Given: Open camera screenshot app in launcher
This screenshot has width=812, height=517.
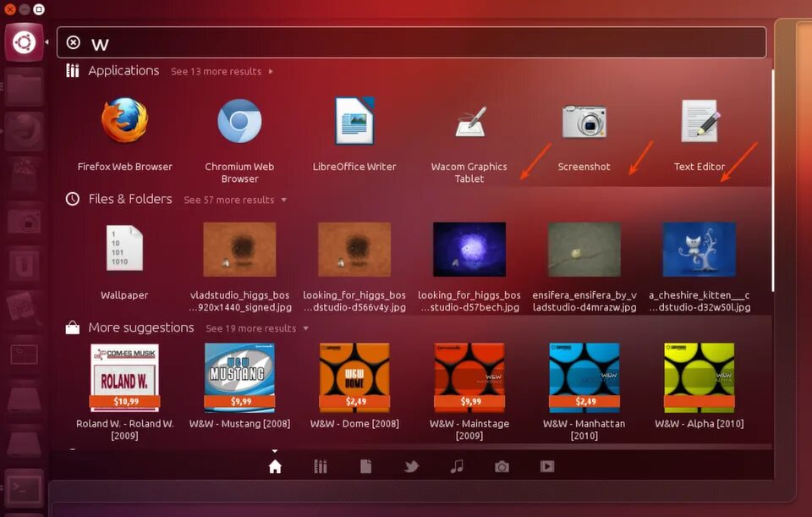Looking at the screenshot, I should pos(24,221).
